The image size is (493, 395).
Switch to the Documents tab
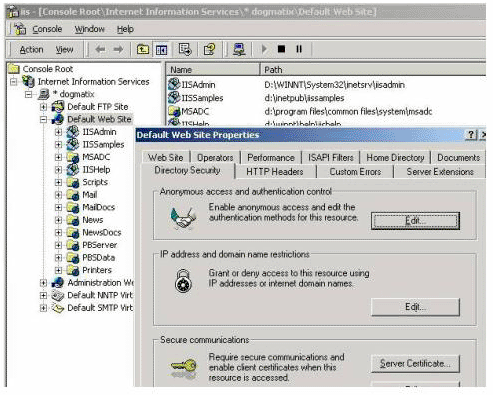(458, 157)
